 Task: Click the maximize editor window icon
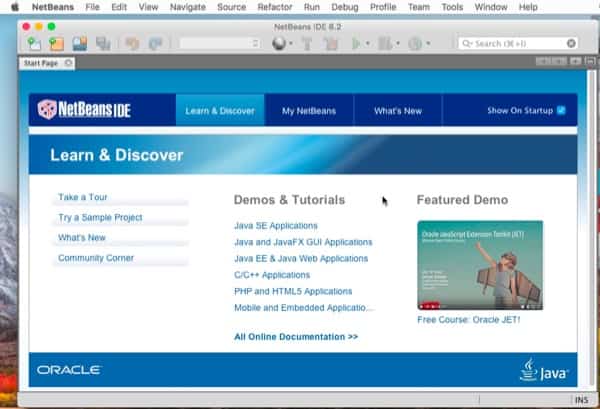[x=590, y=61]
